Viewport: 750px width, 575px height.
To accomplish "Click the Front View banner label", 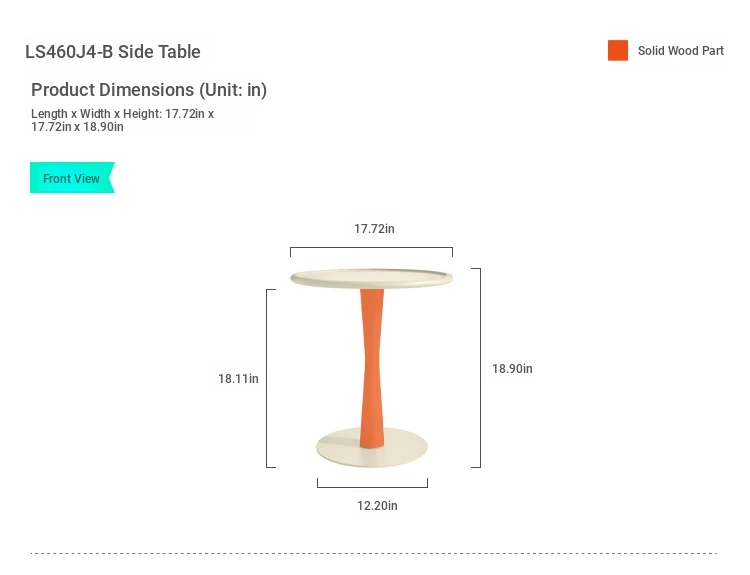I will (71, 178).
